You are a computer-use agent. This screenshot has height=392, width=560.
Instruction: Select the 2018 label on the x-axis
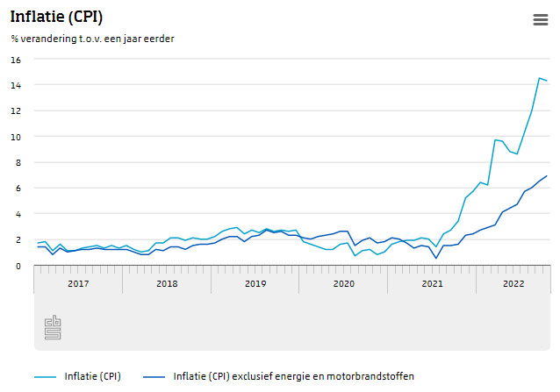click(x=167, y=284)
